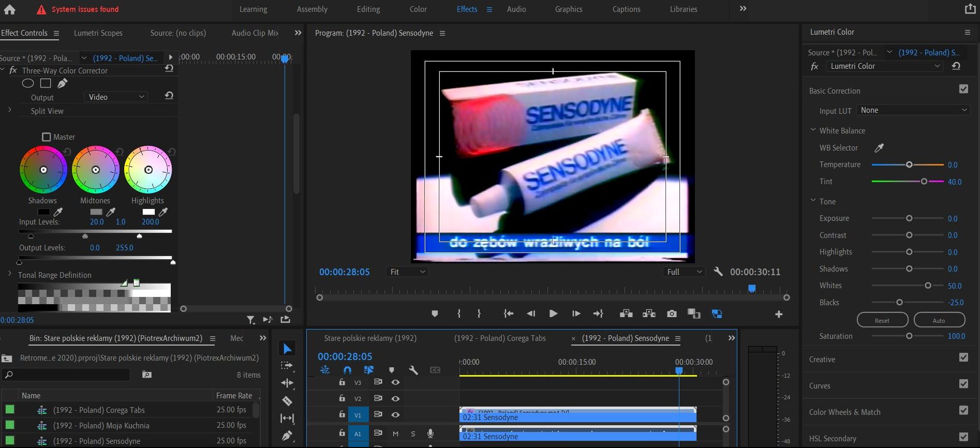Select the Pen tool in Tools panel
Viewport: 980px width, 448px height.
287,436
